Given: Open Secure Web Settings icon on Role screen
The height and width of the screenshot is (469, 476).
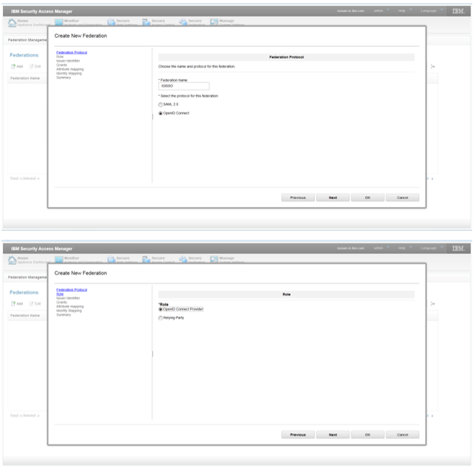Looking at the screenshot, I should 112,260.
